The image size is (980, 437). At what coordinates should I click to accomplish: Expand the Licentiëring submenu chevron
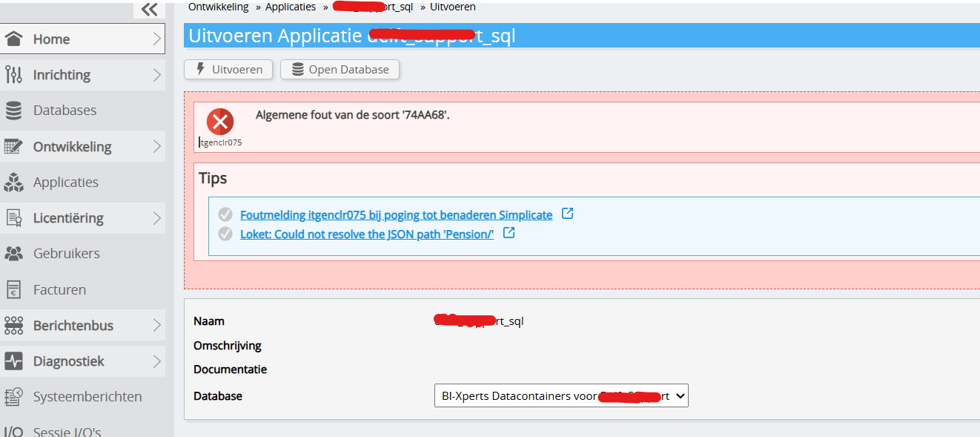tap(156, 218)
